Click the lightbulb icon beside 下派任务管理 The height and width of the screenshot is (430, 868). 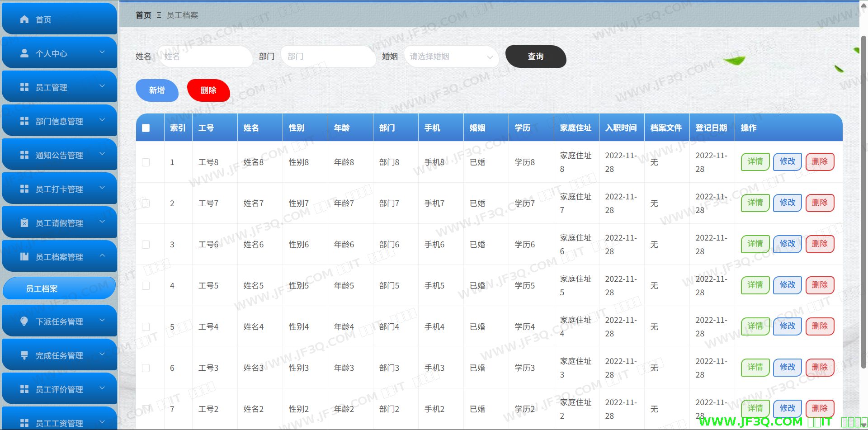click(24, 321)
